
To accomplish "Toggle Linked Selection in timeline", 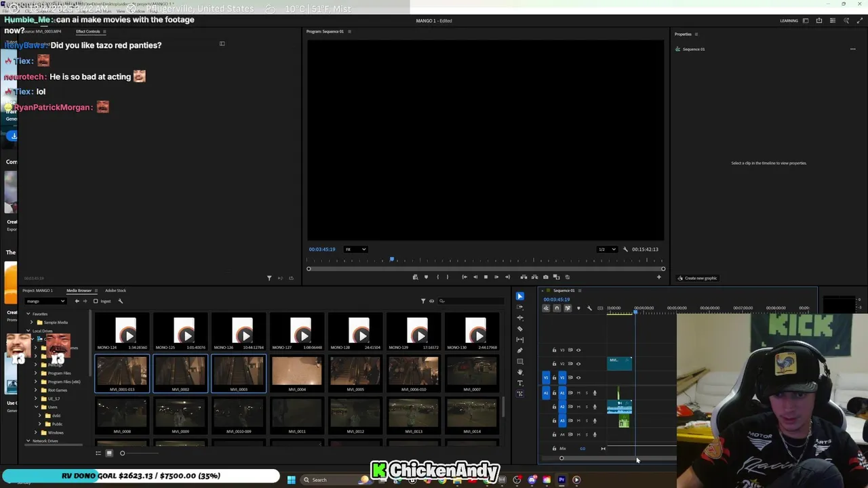I will pyautogui.click(x=568, y=308).
